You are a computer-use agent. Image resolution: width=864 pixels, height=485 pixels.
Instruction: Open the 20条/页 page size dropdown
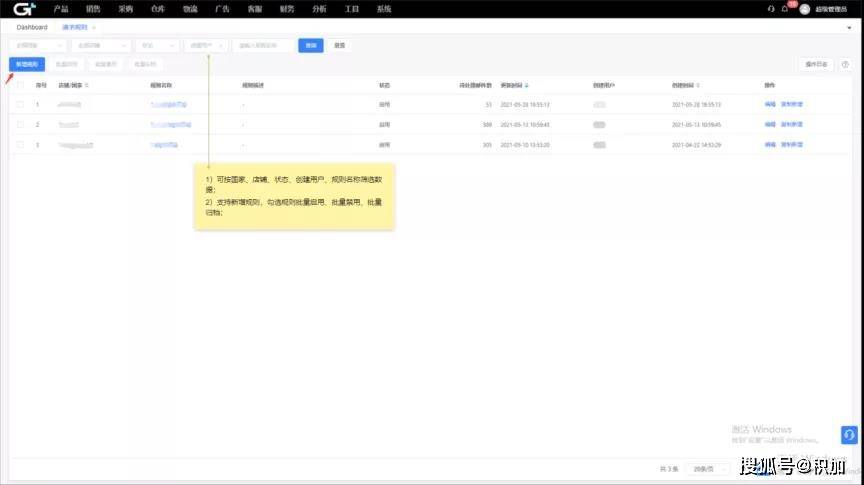click(710, 467)
